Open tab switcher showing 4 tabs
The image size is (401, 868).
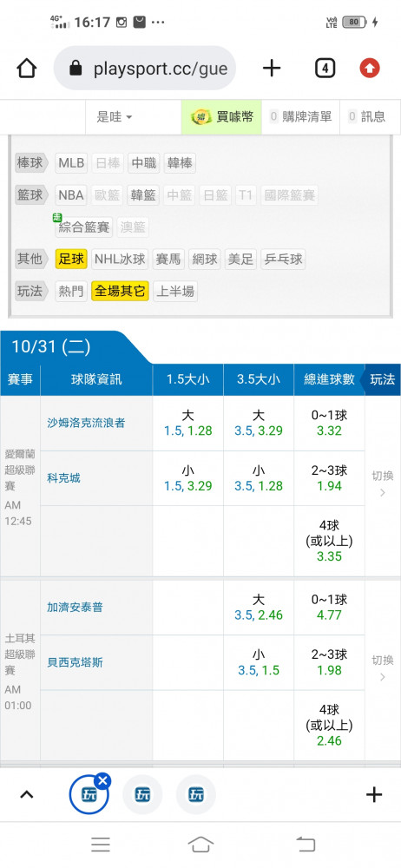pyautogui.click(x=325, y=69)
